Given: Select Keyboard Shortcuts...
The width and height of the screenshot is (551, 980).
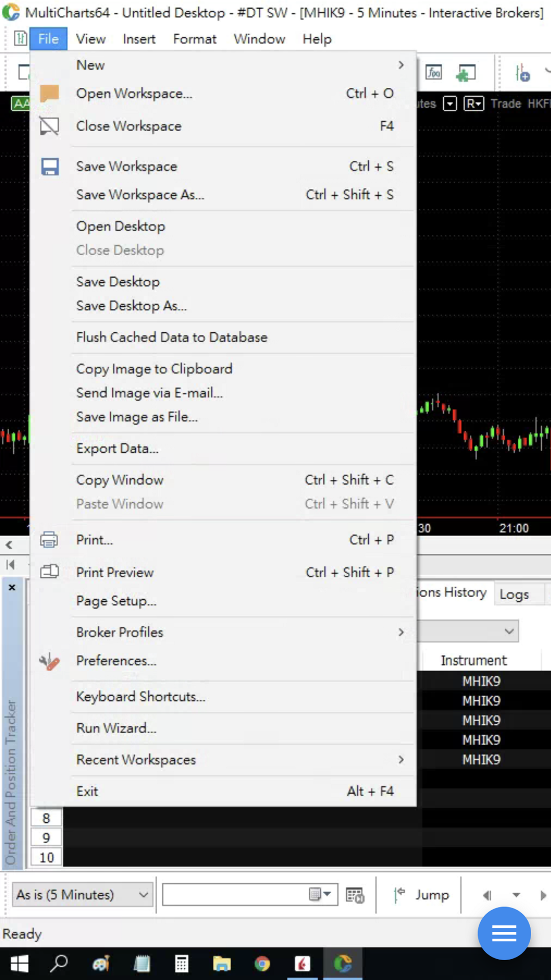Looking at the screenshot, I should [223, 697].
